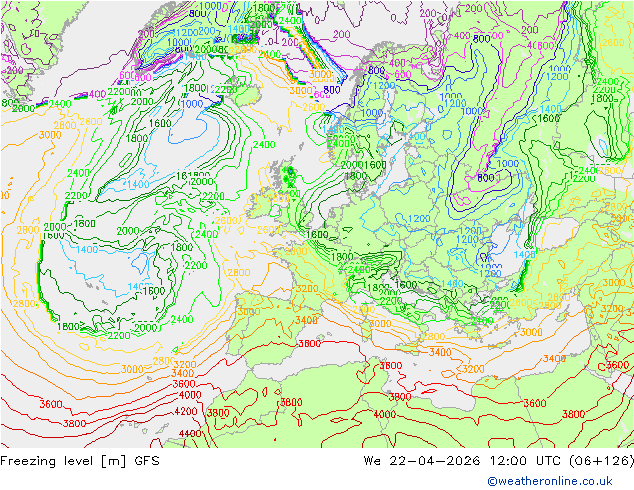Select the red 4200 contour label
Screen dimensions: 634x490
click(186, 412)
